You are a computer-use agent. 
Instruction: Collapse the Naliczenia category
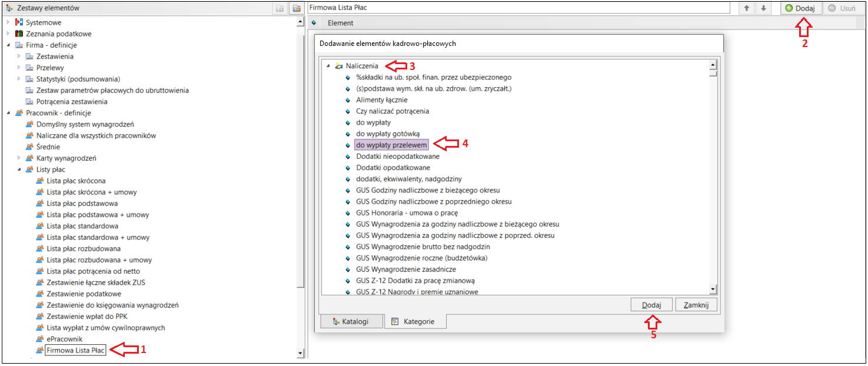click(328, 66)
